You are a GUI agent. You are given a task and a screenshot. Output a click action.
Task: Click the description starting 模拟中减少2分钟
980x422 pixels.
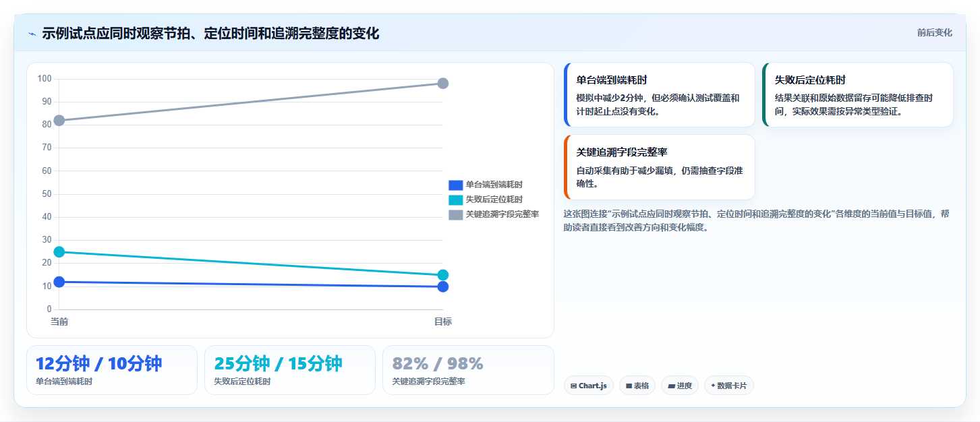click(x=658, y=104)
